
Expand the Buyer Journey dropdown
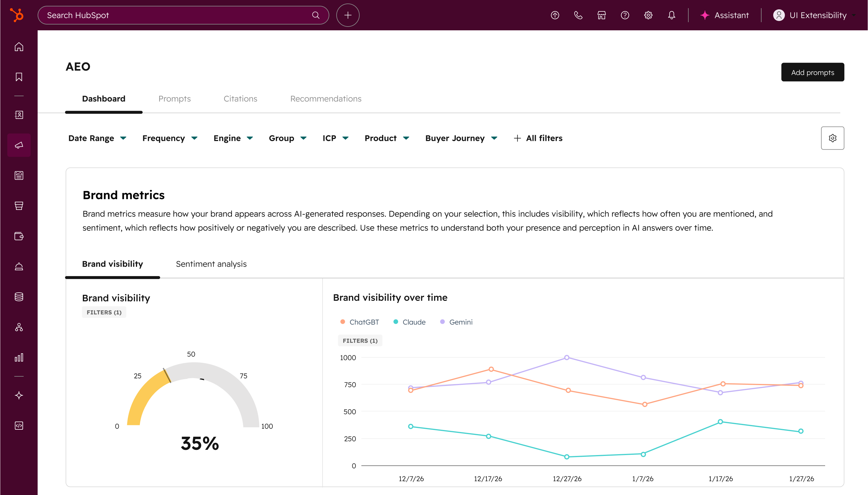coord(461,138)
